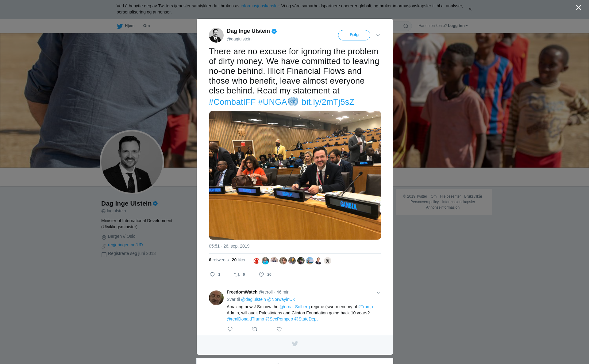Open tweet options chevron next to Følg
This screenshot has height=364, width=589.
(x=378, y=35)
